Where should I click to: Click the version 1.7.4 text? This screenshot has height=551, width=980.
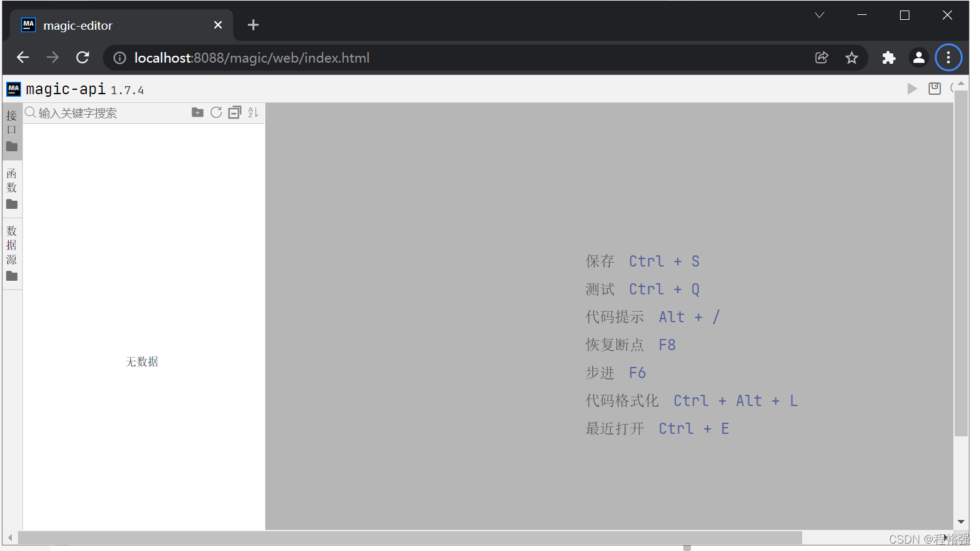coord(127,90)
